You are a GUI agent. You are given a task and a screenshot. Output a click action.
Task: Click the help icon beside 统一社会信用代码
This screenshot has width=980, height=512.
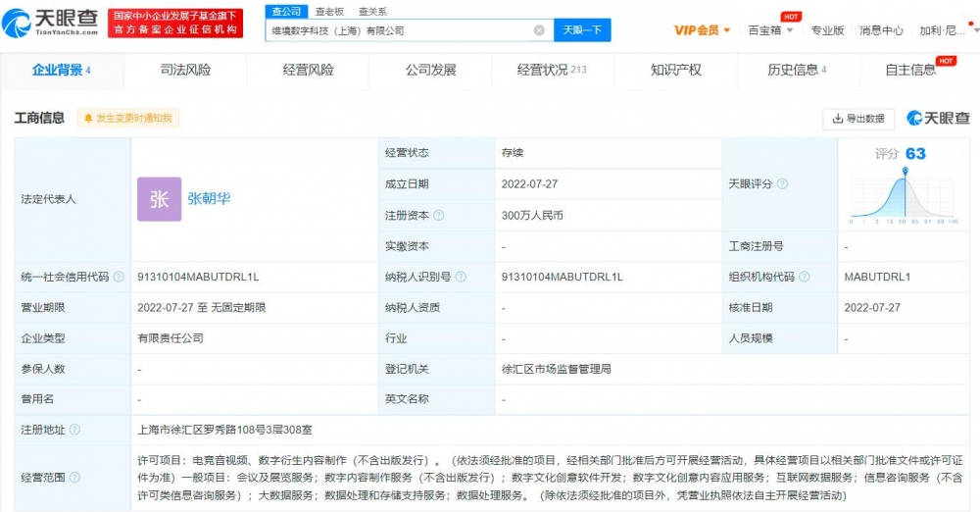coord(119,277)
